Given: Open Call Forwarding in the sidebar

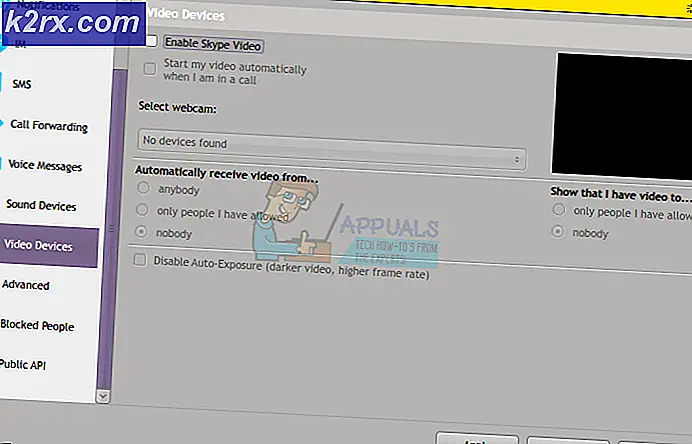Looking at the screenshot, I should coord(49,126).
